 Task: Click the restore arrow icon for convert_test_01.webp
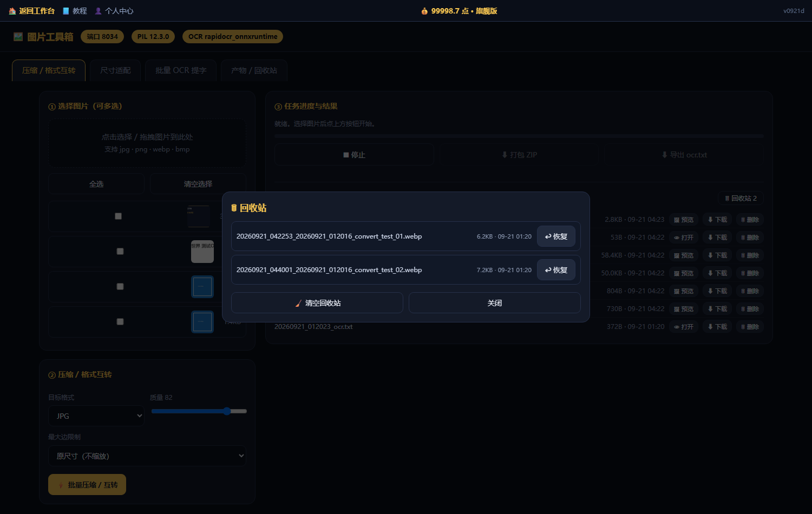(548, 236)
